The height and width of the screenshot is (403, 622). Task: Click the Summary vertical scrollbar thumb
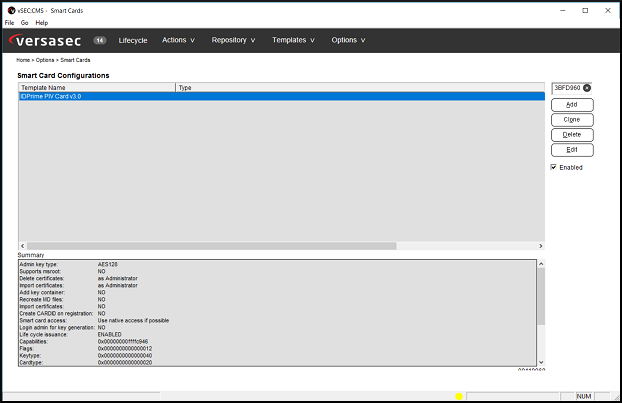(x=541, y=296)
